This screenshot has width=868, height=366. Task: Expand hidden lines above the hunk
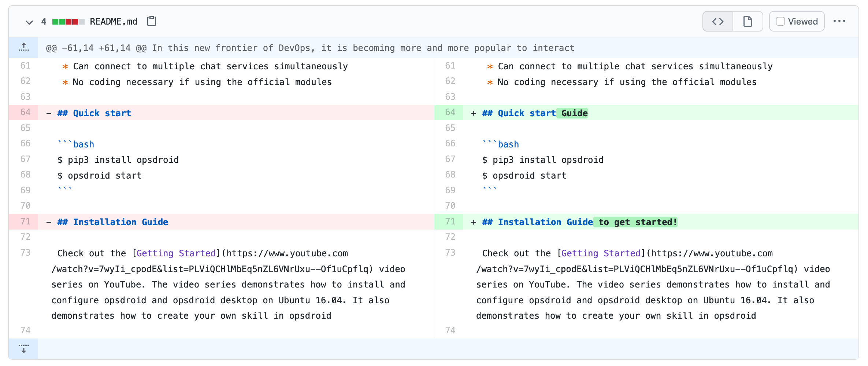click(x=23, y=47)
